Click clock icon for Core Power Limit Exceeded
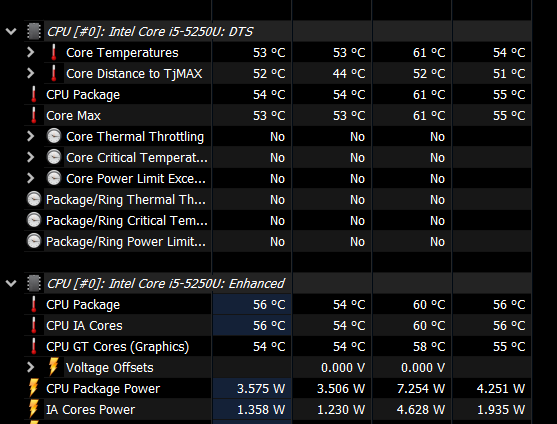557x424 pixels. point(54,178)
